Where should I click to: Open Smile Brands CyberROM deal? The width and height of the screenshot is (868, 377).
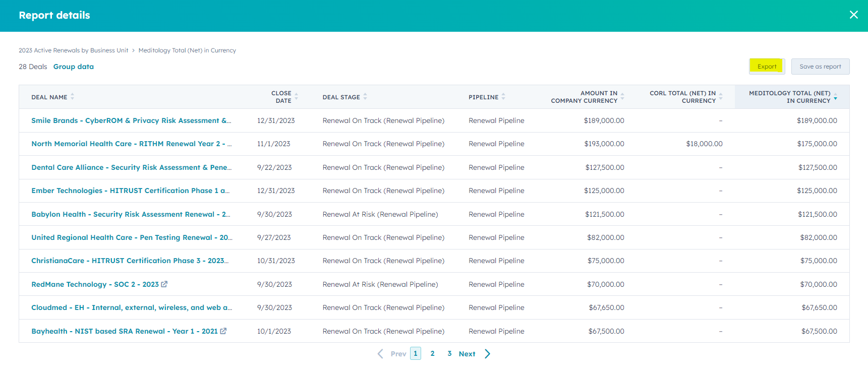[x=131, y=120]
